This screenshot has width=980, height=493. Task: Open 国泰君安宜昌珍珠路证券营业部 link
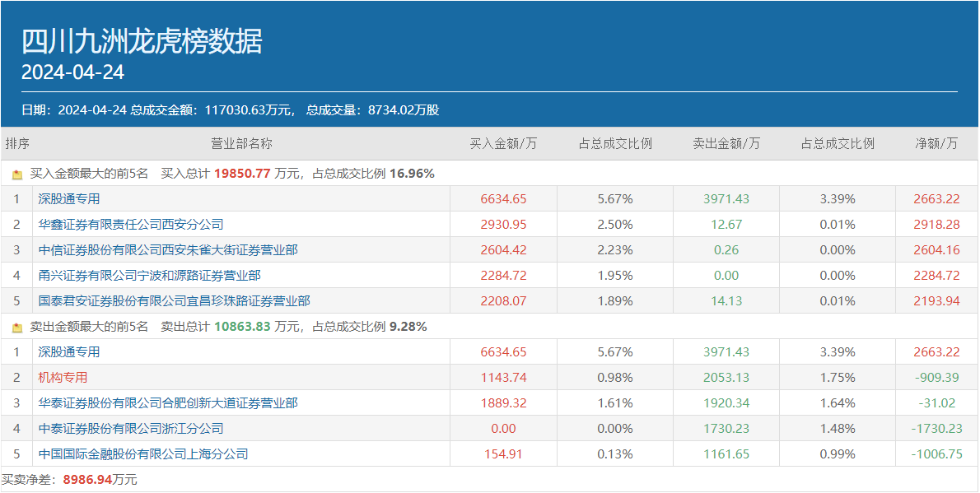(175, 301)
